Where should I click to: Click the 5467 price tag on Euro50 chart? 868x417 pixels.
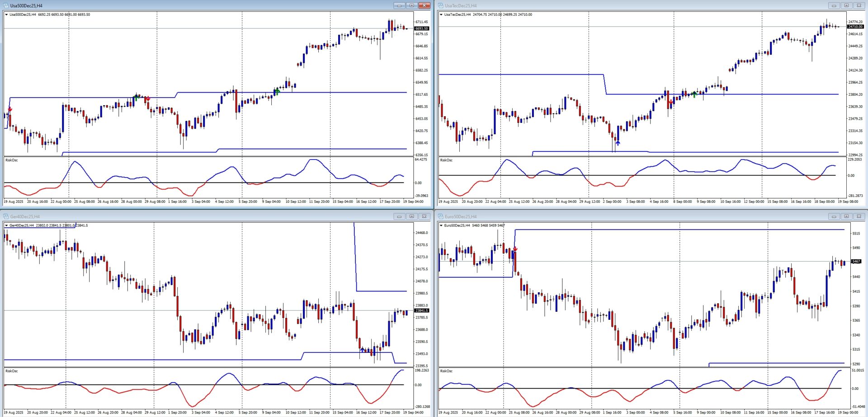856,261
